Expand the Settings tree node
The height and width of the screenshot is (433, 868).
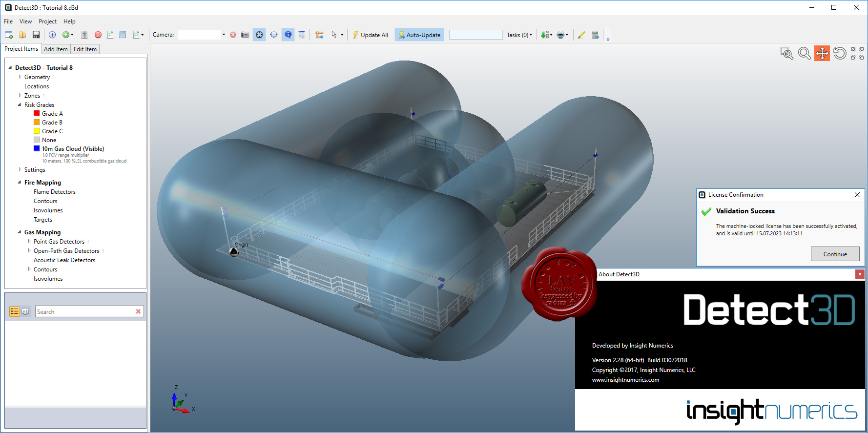tap(20, 169)
